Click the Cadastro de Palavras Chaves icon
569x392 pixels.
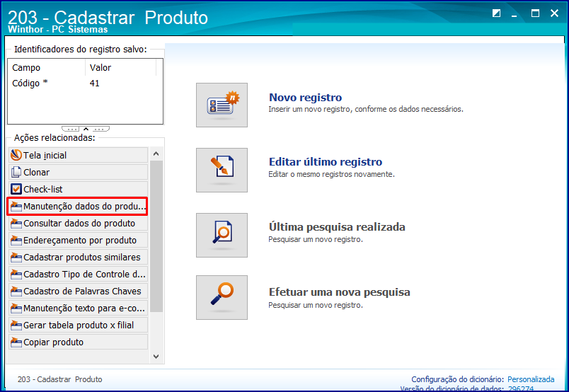coord(16,291)
